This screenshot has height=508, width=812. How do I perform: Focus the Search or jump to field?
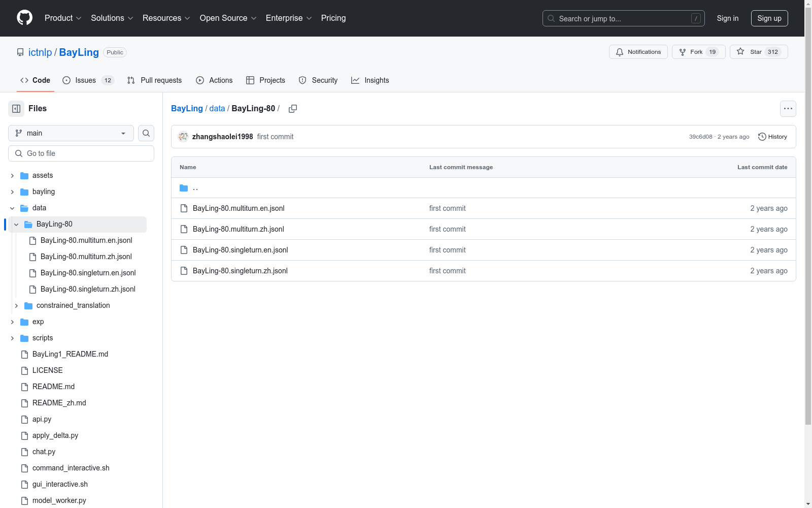[624, 18]
